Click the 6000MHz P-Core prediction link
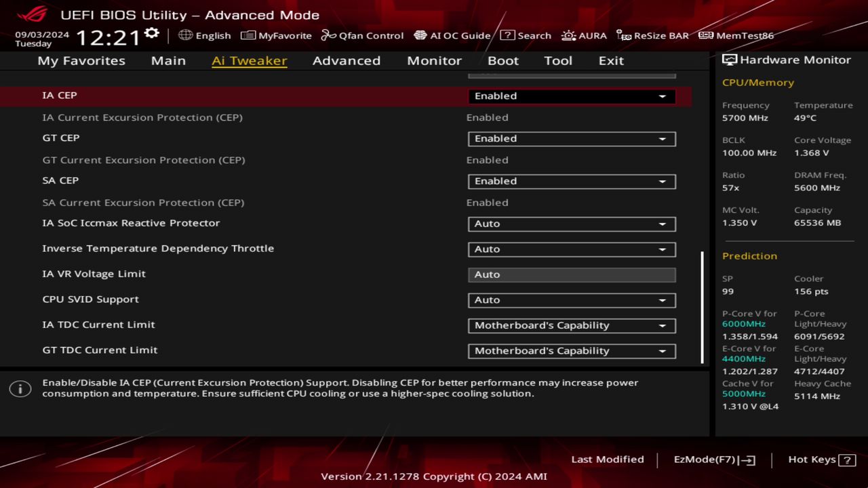This screenshot has height=488, width=868. pyautogui.click(x=744, y=324)
